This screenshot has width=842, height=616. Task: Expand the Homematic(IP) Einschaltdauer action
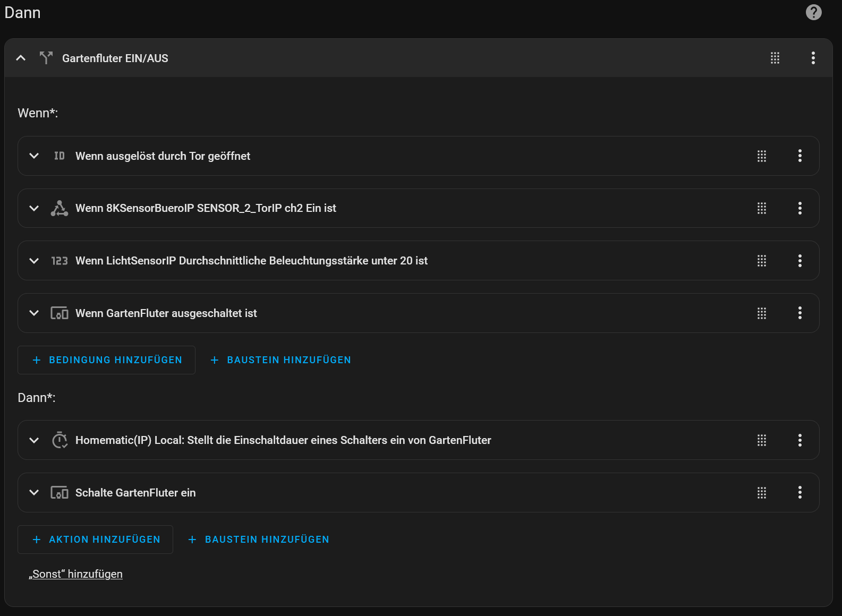pos(34,440)
